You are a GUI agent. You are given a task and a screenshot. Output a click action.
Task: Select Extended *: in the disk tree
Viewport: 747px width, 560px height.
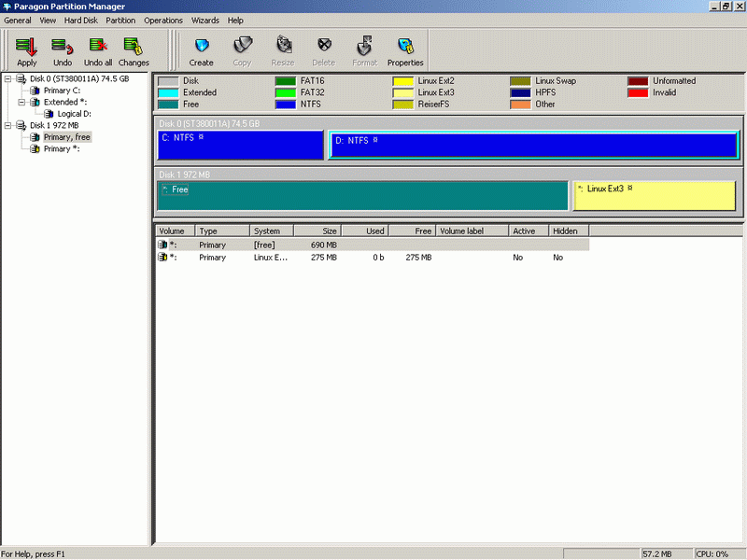(65, 102)
